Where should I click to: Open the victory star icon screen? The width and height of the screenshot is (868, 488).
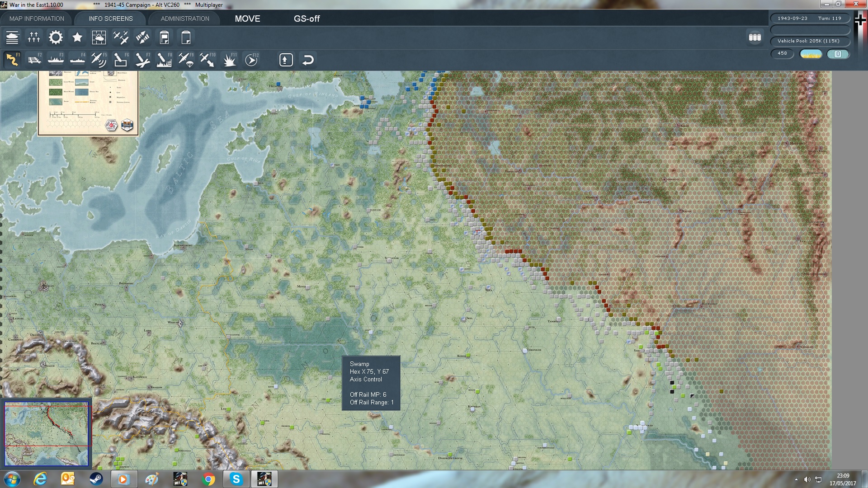pos(77,38)
